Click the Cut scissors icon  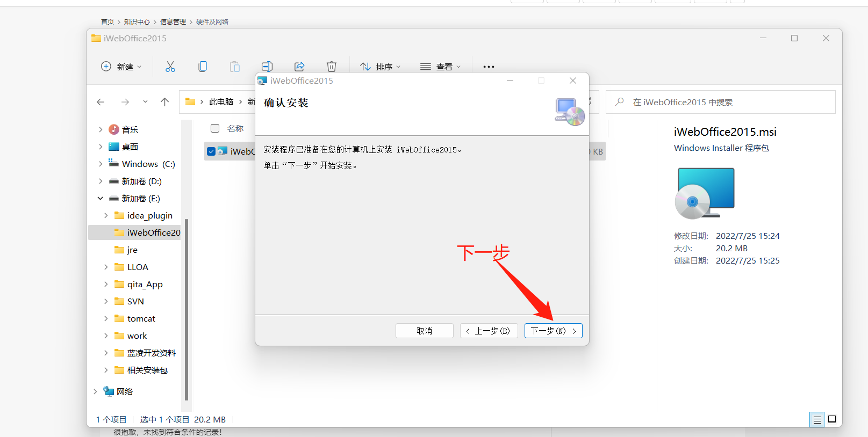pyautogui.click(x=170, y=67)
